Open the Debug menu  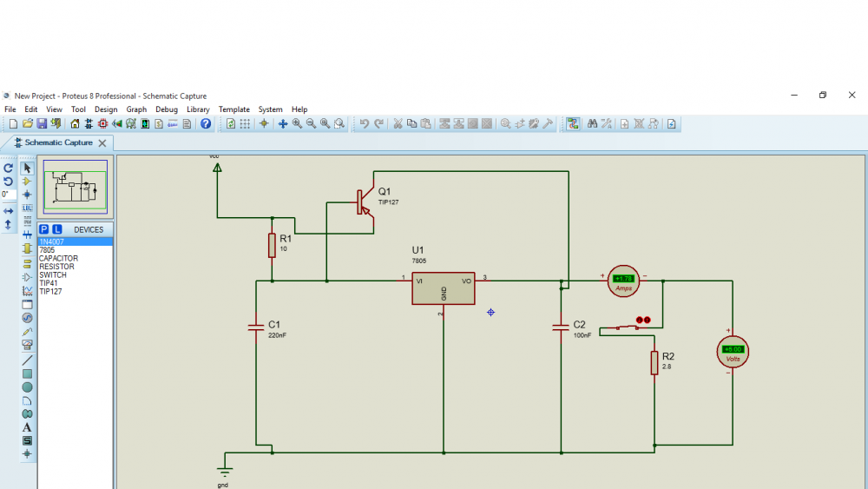167,109
